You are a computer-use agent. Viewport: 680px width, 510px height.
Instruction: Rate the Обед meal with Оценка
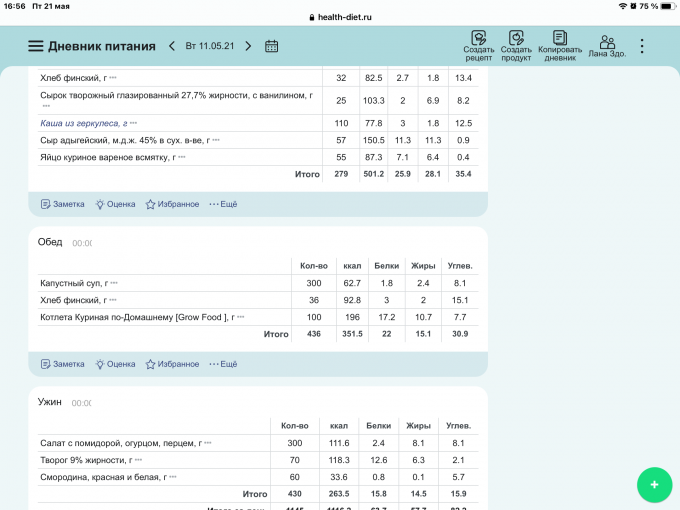[115, 364]
